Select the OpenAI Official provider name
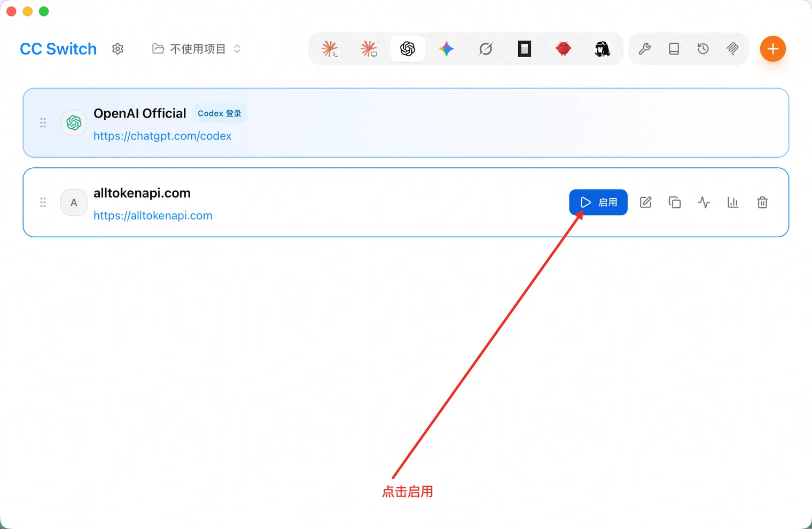 point(140,113)
